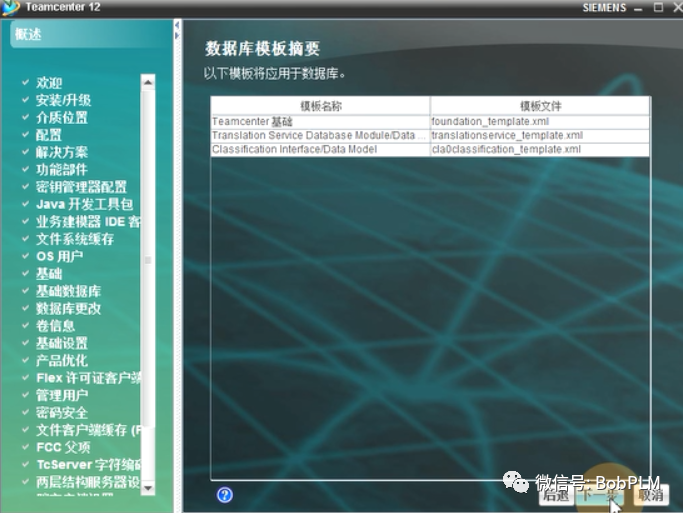Select 文件客户端缓存 step in sidebar

coord(88,430)
